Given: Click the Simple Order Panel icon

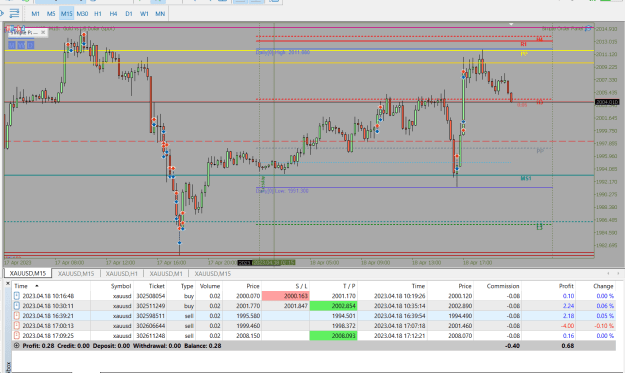Looking at the screenshot, I should pos(588,28).
